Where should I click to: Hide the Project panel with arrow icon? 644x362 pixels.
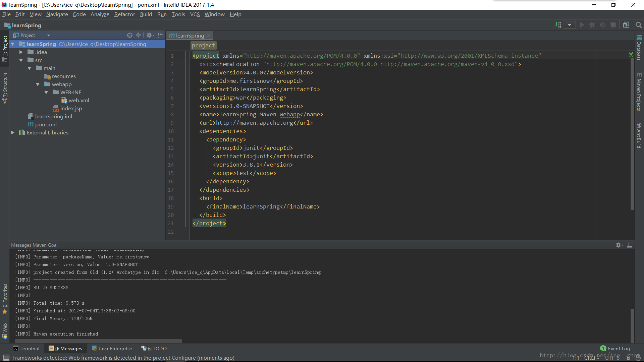pos(160,35)
